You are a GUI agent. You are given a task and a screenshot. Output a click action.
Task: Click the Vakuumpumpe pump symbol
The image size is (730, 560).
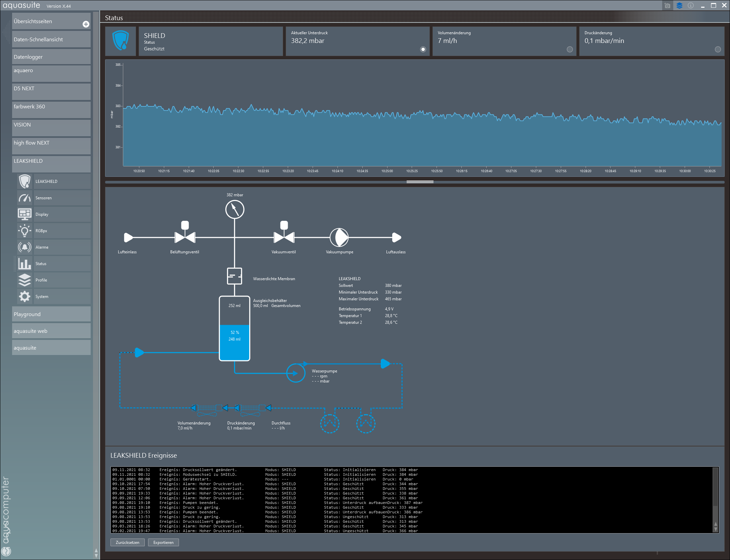tap(339, 238)
